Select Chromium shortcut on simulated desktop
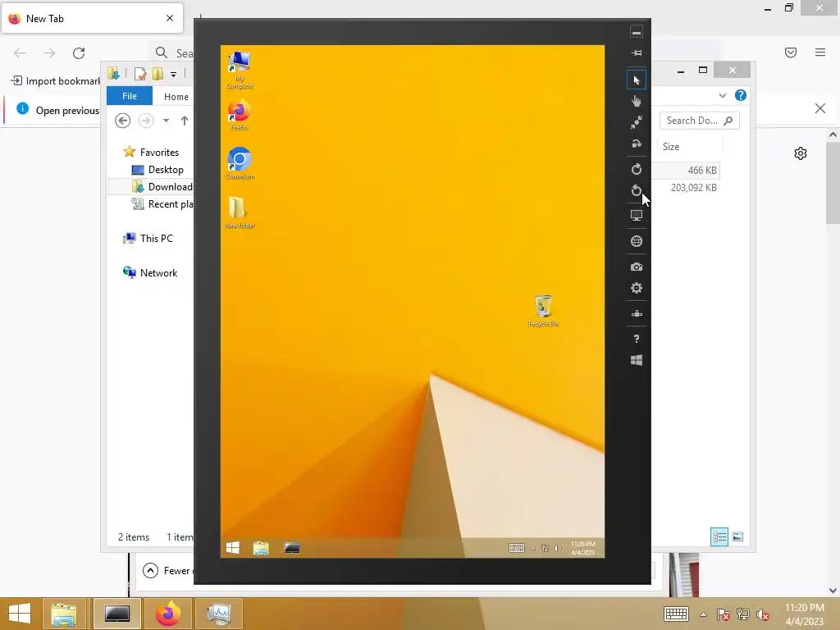840x630 pixels. tap(240, 163)
